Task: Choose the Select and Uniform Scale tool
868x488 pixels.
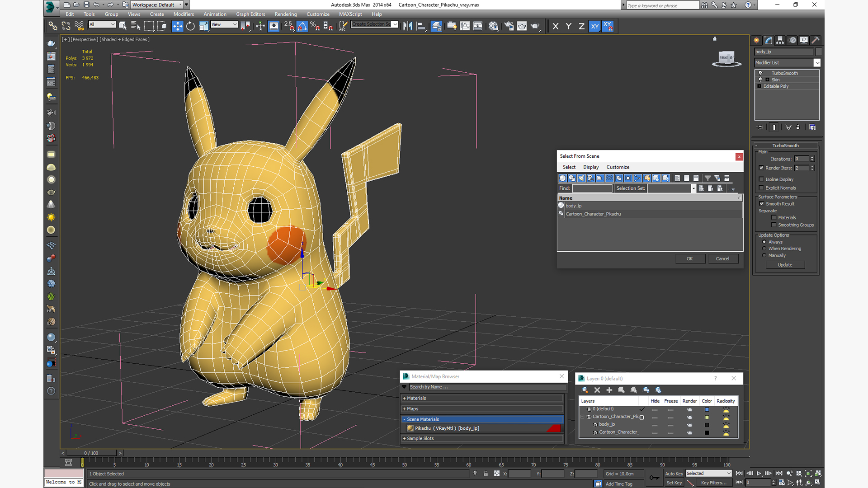Action: pyautogui.click(x=203, y=26)
